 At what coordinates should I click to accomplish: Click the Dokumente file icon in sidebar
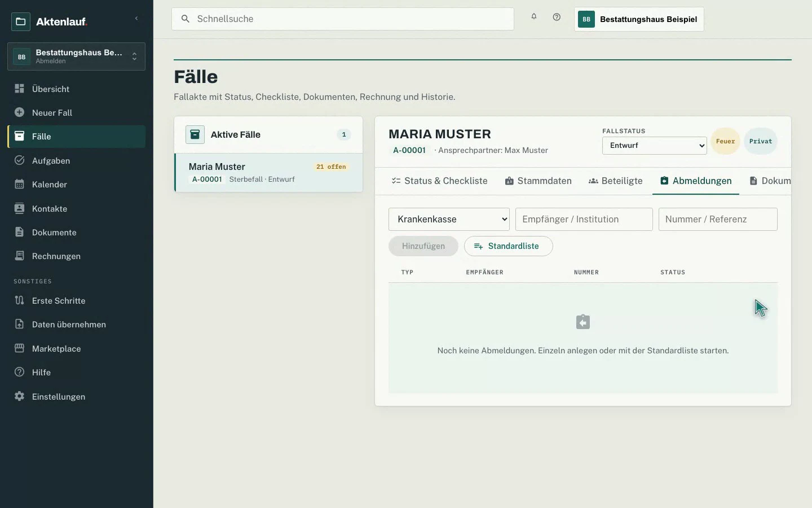click(19, 232)
